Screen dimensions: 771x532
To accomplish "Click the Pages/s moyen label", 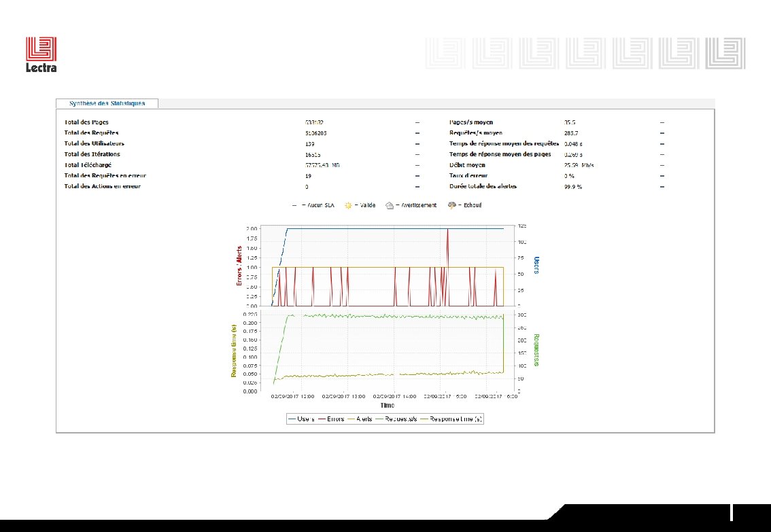I will (471, 122).
